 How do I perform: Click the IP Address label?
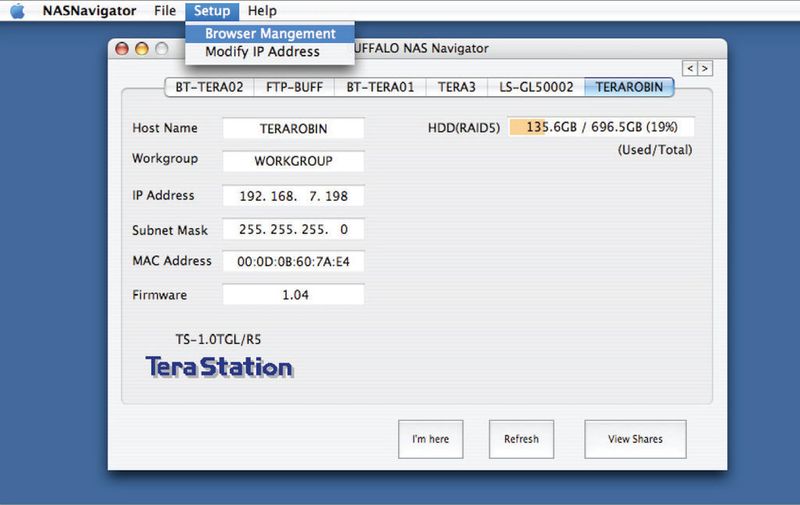pos(163,195)
